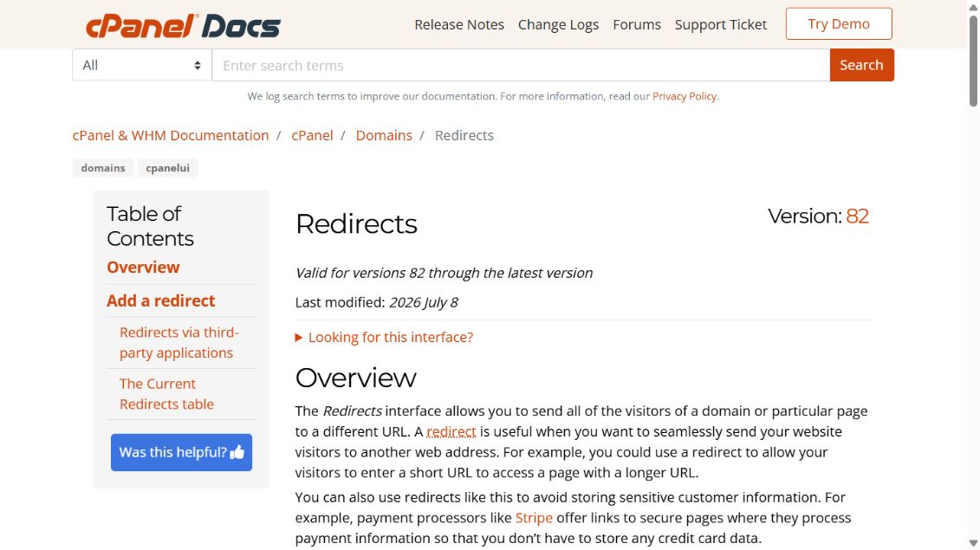Click the Was this helpful button

(x=181, y=452)
